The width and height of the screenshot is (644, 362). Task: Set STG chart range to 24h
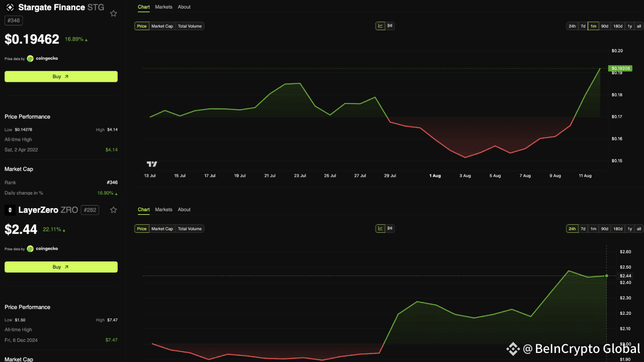(572, 26)
